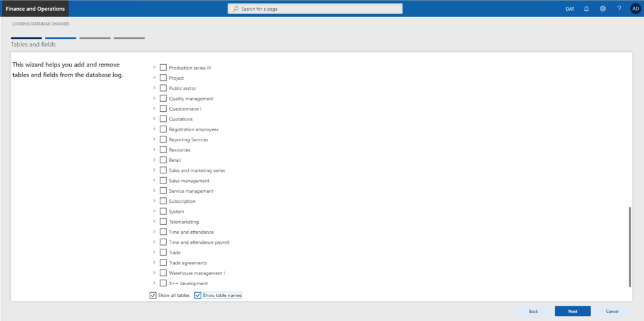Screen dimensions: 644x321
Task: Check the Retail checkbox
Action: coord(163,160)
